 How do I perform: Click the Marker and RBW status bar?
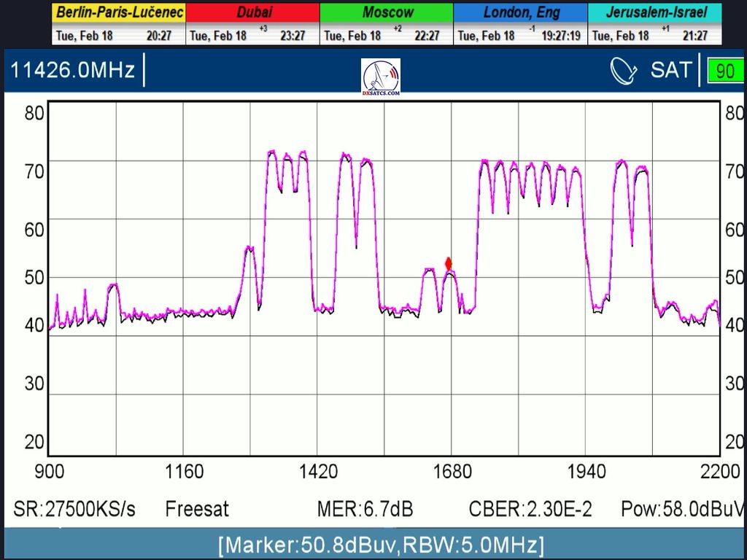pyautogui.click(x=380, y=544)
